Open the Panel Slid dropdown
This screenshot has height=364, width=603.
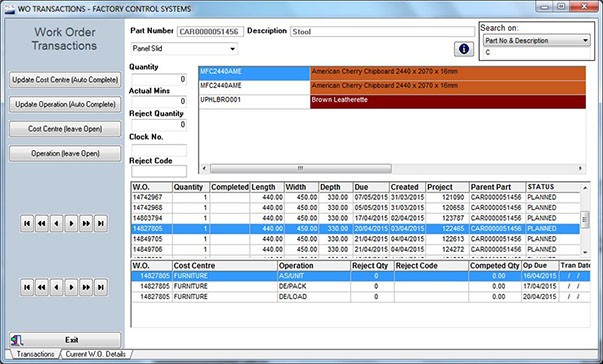232,49
